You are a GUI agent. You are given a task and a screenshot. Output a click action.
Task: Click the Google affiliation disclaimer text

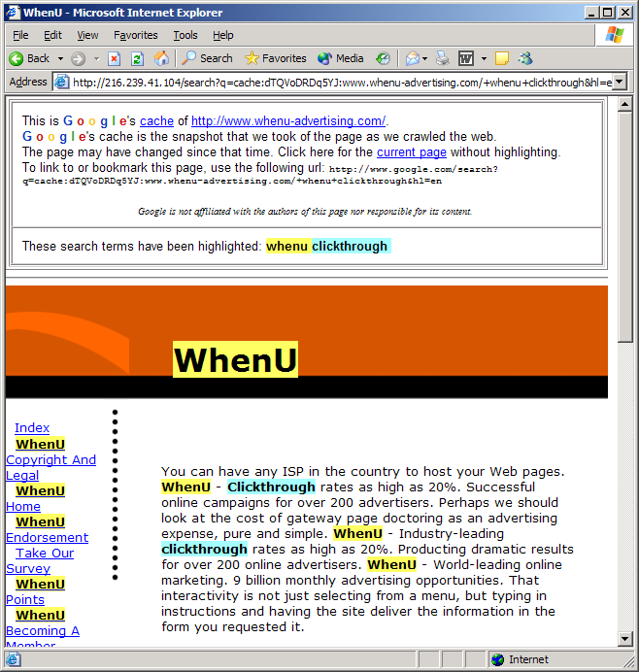[305, 212]
